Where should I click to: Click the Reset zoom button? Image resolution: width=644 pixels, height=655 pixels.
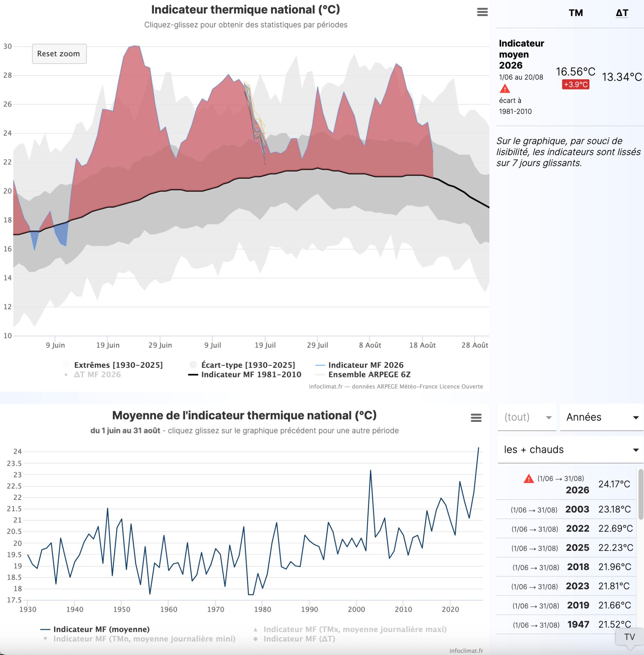[x=59, y=54]
